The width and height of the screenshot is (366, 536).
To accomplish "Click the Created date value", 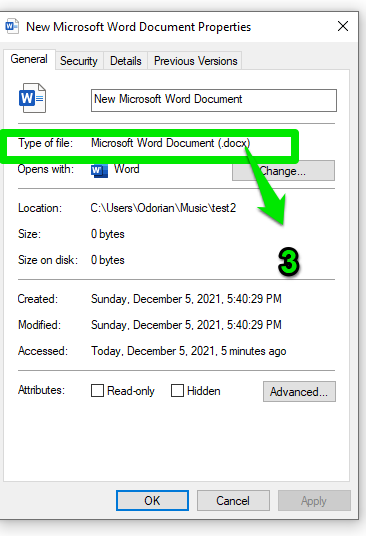I will click(x=186, y=299).
